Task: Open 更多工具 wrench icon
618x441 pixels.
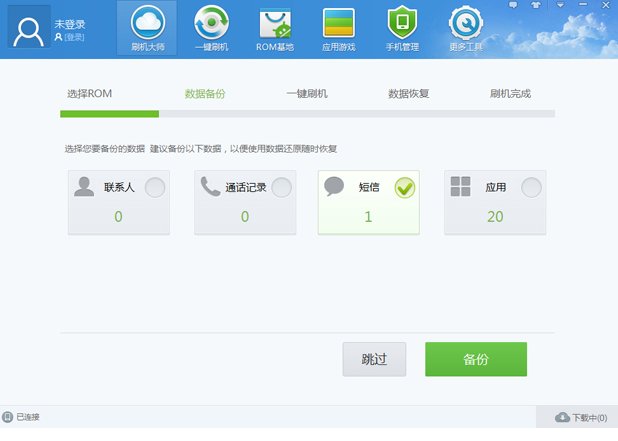Action: point(466,22)
